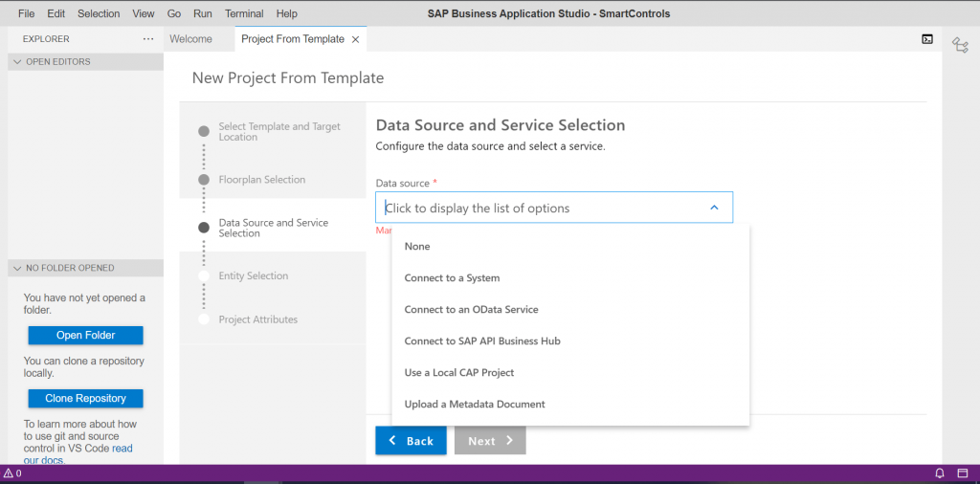Open the Selection menu
Viewport: 980px width, 484px height.
[x=99, y=13]
